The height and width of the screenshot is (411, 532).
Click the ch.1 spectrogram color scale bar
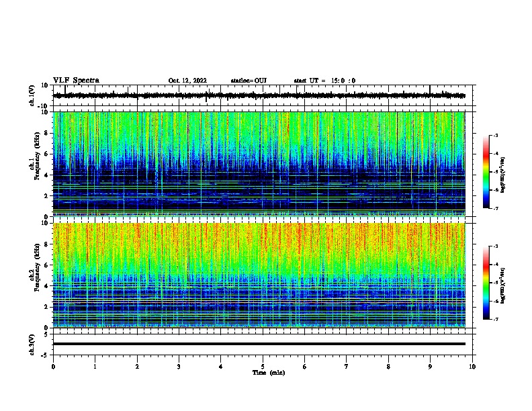[x=486, y=172]
